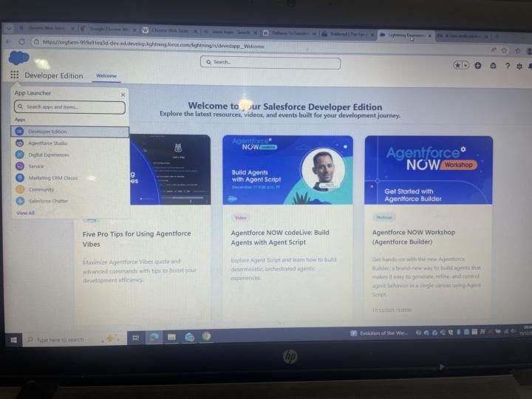Open Microsoft Edge from the taskbar
The width and height of the screenshot is (532, 399).
pos(154,337)
